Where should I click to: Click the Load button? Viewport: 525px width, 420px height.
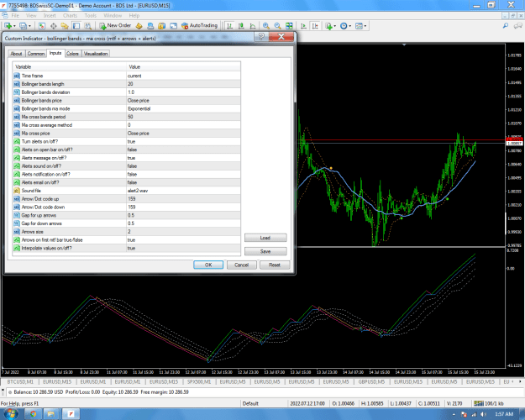tap(265, 238)
